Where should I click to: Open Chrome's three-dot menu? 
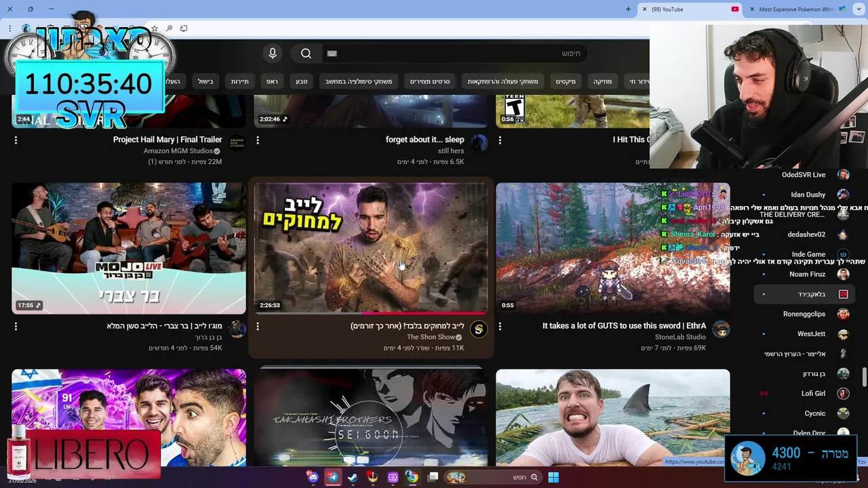click(x=9, y=28)
